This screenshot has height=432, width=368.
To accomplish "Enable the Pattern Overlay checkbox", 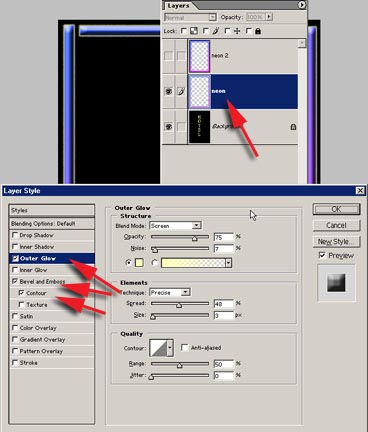I will tap(15, 351).
